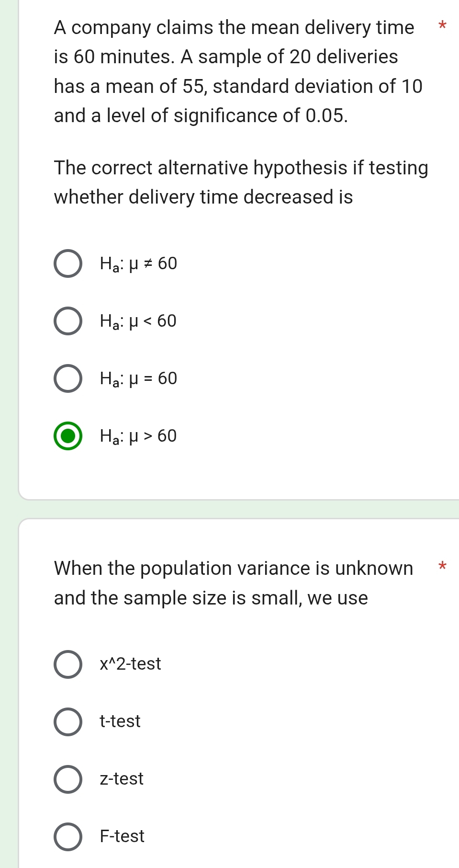
Task: Choose the radio circle for μ < 60
Action: [x=67, y=321]
